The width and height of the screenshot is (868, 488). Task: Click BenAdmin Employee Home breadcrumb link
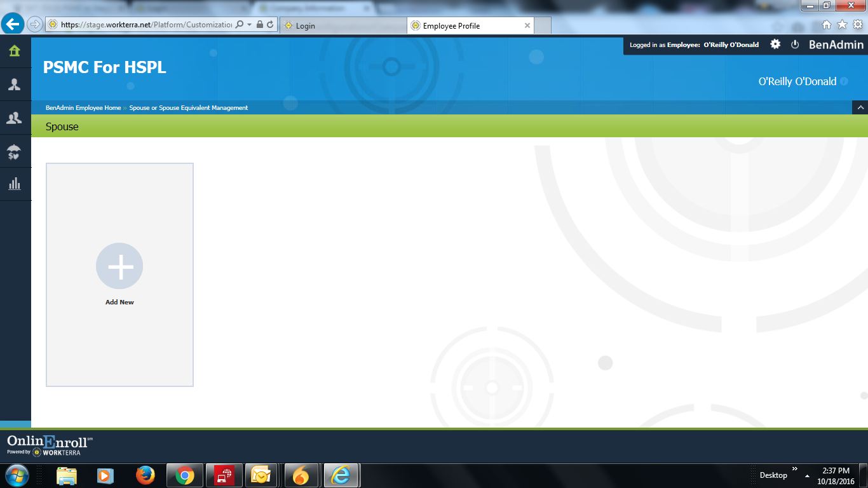coord(83,108)
